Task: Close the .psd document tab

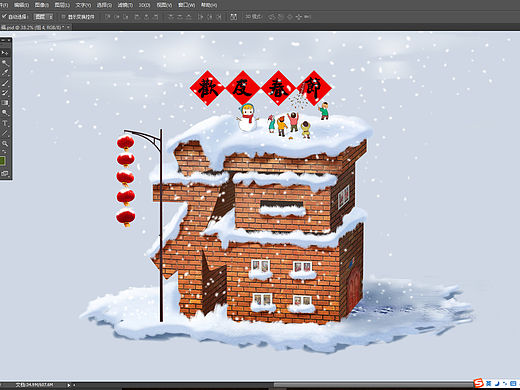Action: click(x=68, y=27)
